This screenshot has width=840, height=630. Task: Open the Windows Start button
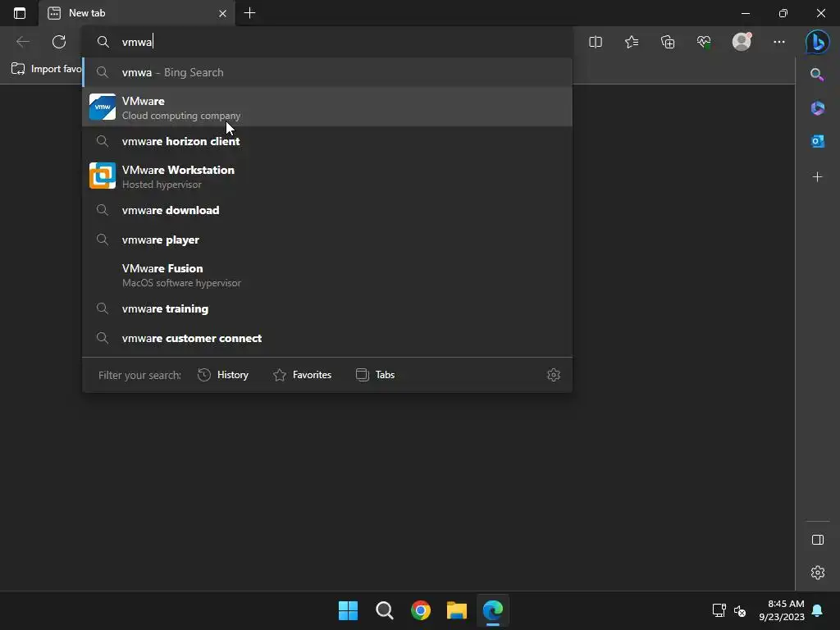tap(348, 610)
